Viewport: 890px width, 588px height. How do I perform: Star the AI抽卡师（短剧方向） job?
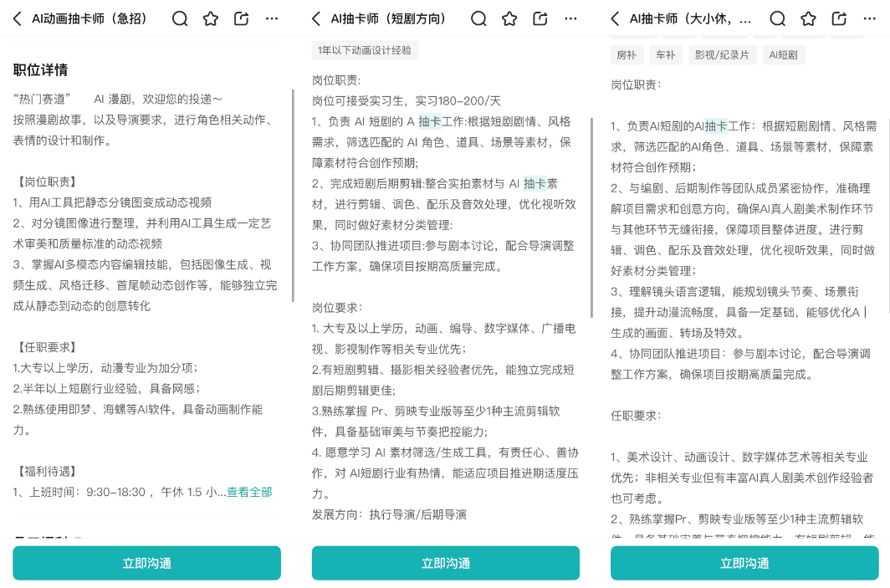click(x=509, y=18)
